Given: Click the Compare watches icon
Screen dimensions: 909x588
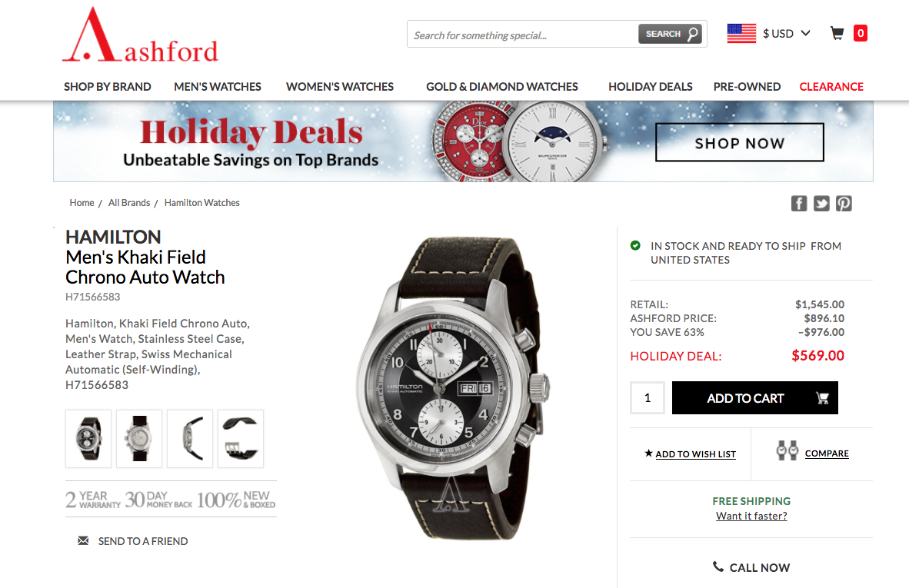Looking at the screenshot, I should pyautogui.click(x=787, y=450).
